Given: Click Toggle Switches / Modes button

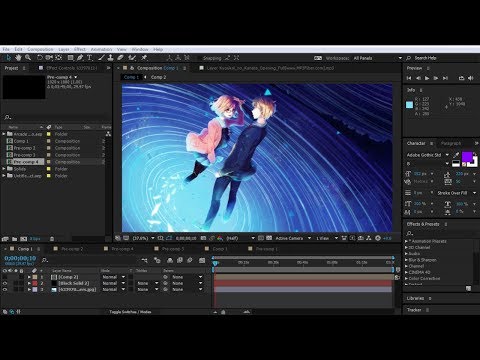Looking at the screenshot, I should point(130,312).
